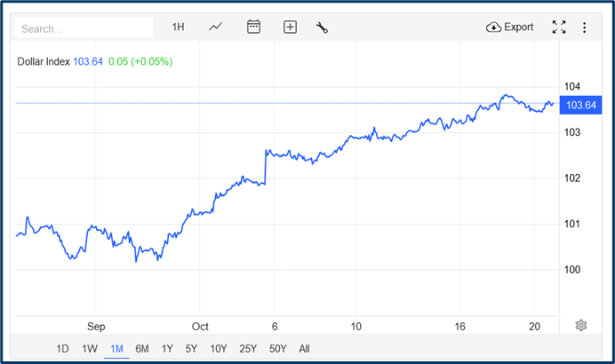Click the blue 103.64 value in legend
The width and height of the screenshot is (615, 364).
pyautogui.click(x=88, y=61)
